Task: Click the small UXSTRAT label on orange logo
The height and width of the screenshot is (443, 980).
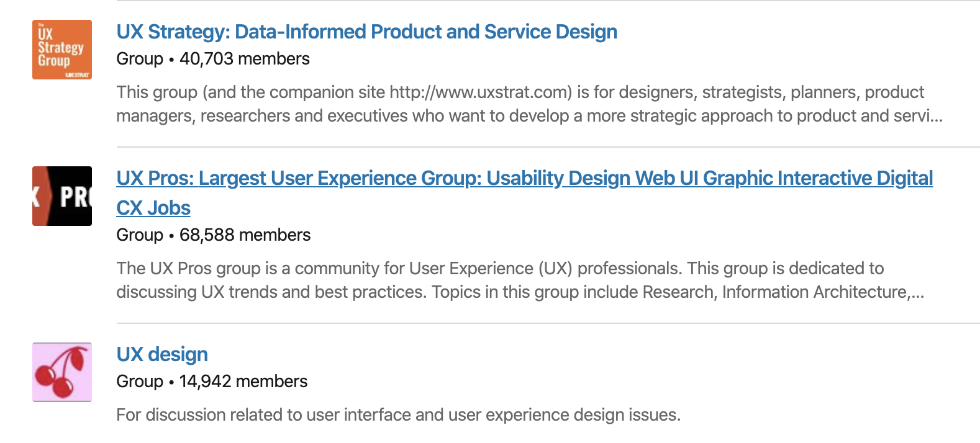Action: [x=78, y=75]
